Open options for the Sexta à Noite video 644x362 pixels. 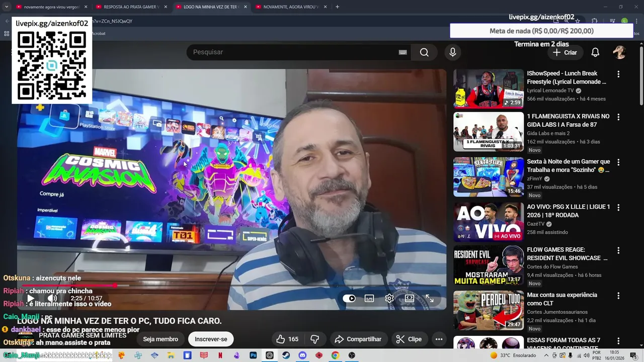[618, 162]
